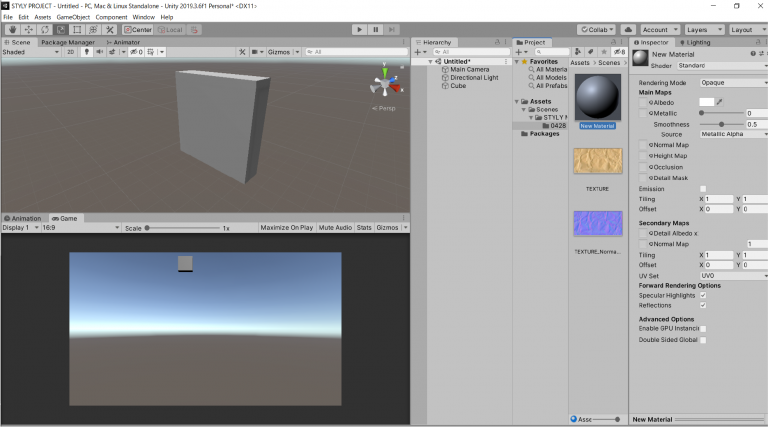Pick Albedo color with eyedropper icon
The image size is (768, 427).
coord(720,102)
